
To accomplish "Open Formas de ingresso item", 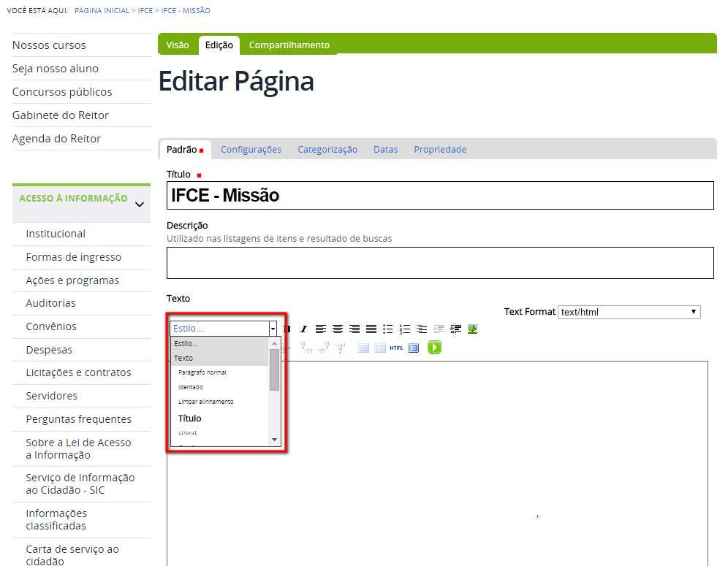I will (73, 257).
